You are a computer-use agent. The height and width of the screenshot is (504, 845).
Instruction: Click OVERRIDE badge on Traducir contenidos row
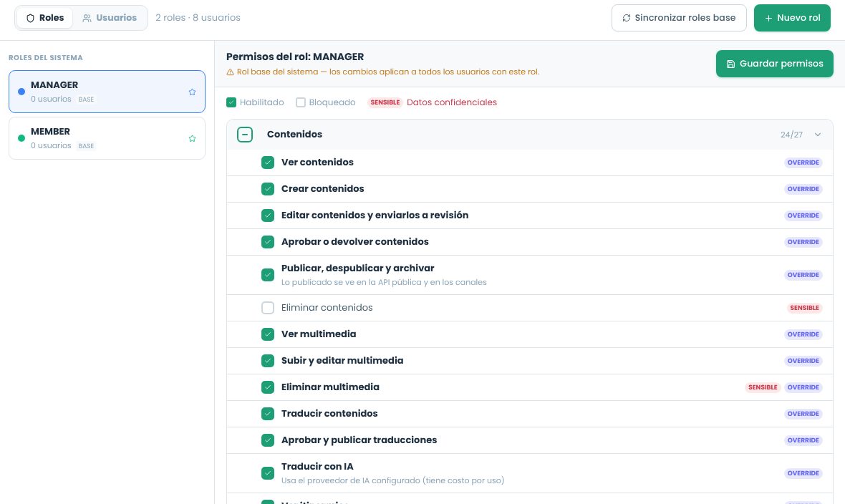(803, 414)
